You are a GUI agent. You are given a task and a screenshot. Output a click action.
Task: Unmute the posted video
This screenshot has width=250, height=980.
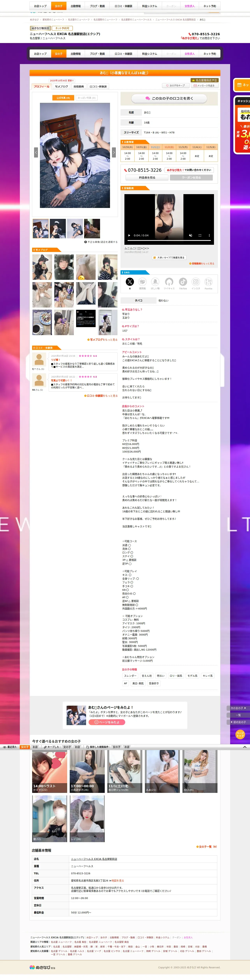191,235
